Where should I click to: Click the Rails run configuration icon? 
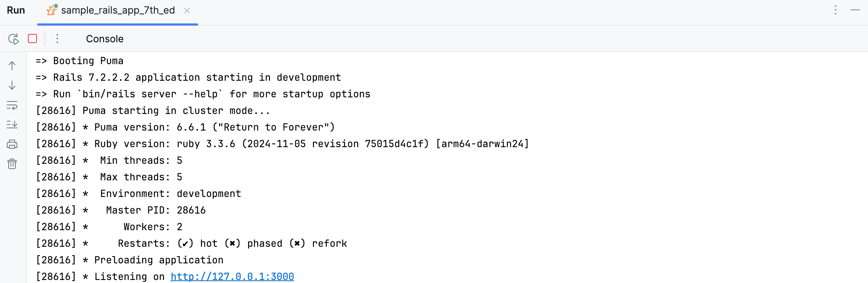(x=51, y=10)
